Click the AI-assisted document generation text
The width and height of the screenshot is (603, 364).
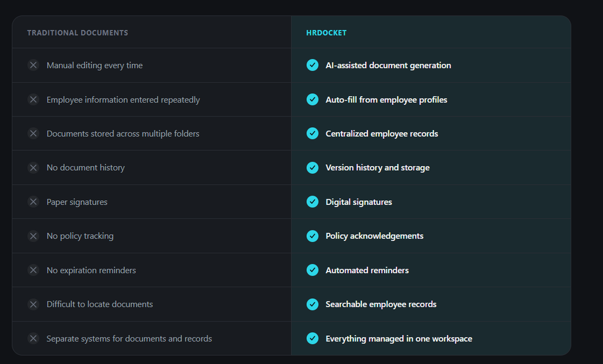pos(389,65)
